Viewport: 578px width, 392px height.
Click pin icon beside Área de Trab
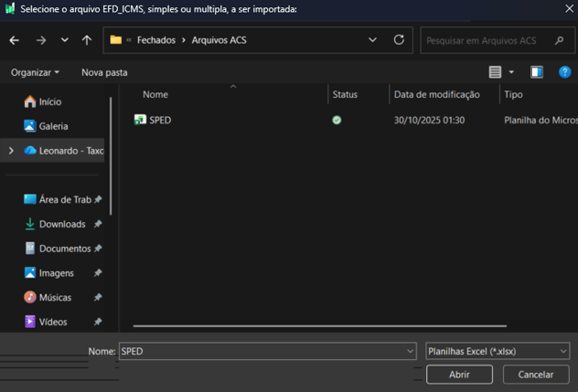(x=98, y=200)
